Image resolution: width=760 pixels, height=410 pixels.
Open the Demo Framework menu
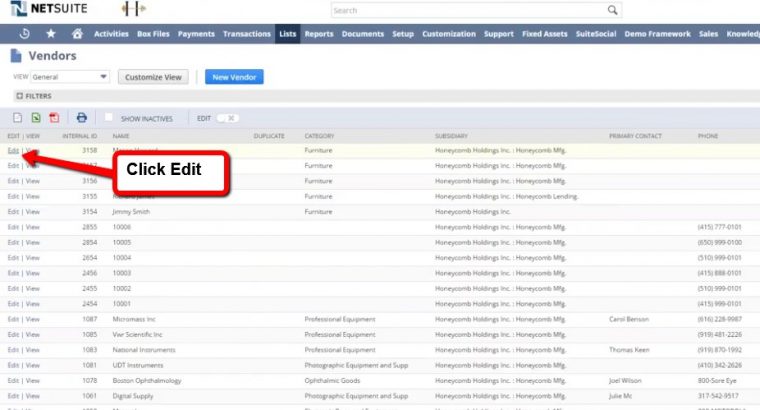point(657,33)
